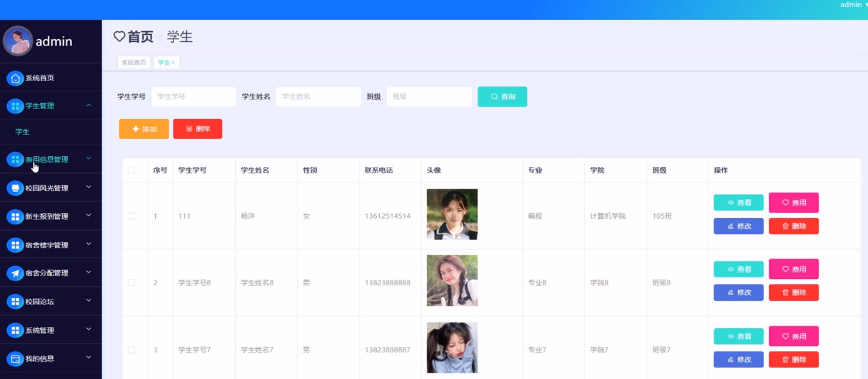
Task: Click the 新生报到管理 grid icon
Action: click(15, 216)
